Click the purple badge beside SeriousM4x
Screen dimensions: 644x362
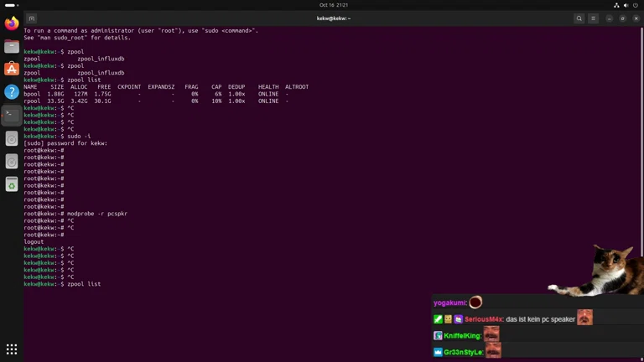(459, 319)
